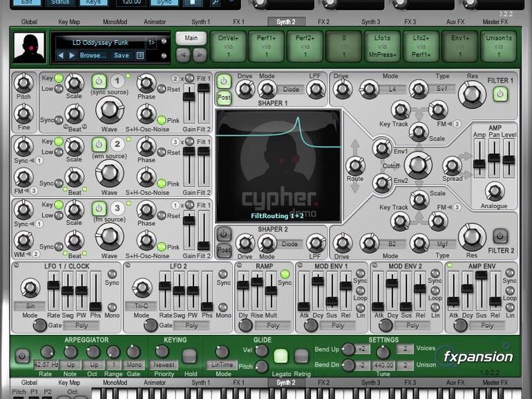Open Shaper 1 Mode Diode selector
Image resolution: width=532 pixels, height=399 pixels.
pos(291,90)
